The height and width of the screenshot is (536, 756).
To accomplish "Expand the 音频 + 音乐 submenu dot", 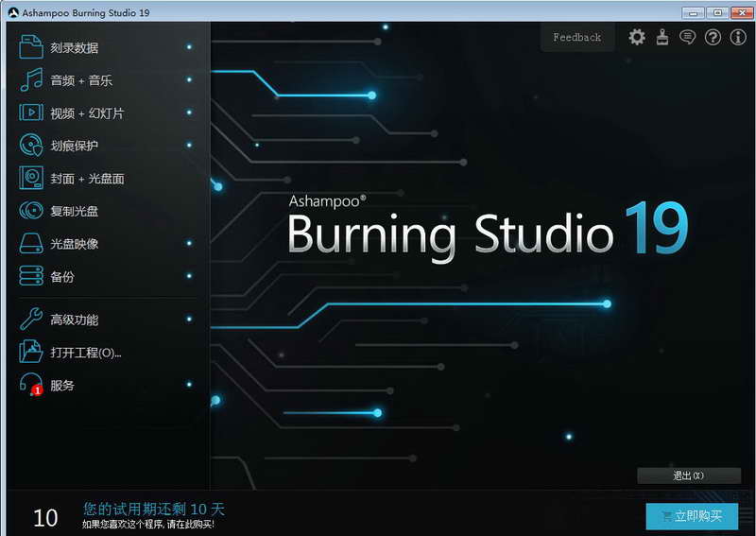I will [189, 79].
